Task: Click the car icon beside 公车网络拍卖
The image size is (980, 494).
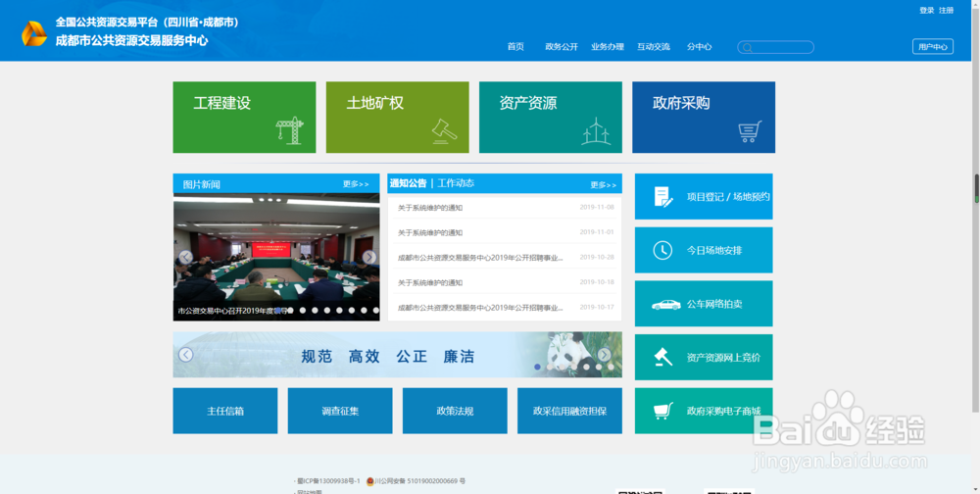Action: click(665, 305)
